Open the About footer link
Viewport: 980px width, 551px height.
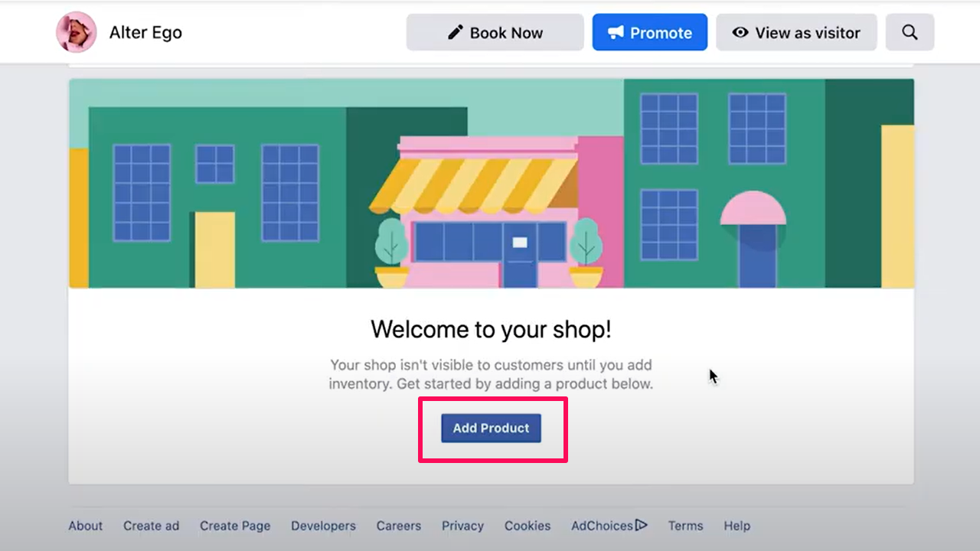click(85, 526)
